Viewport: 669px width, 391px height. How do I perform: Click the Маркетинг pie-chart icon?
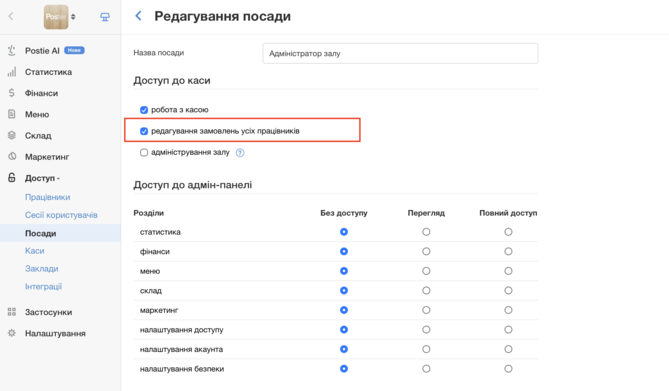click(x=12, y=156)
